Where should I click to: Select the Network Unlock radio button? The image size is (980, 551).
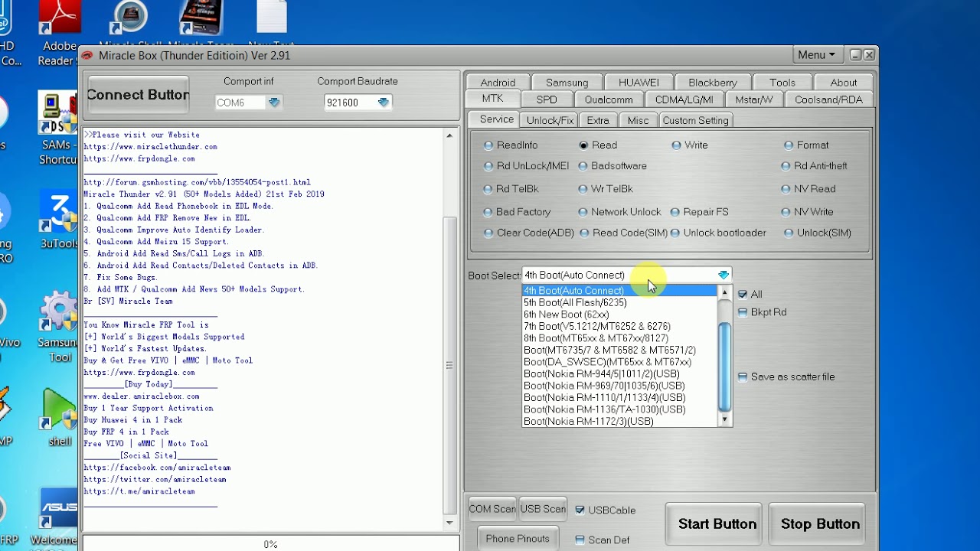tap(583, 212)
